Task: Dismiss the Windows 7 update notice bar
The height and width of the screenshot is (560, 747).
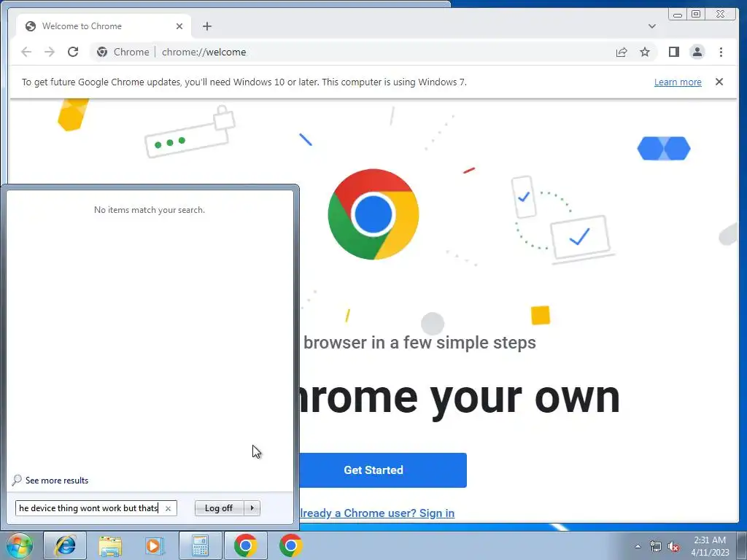Action: tap(719, 82)
